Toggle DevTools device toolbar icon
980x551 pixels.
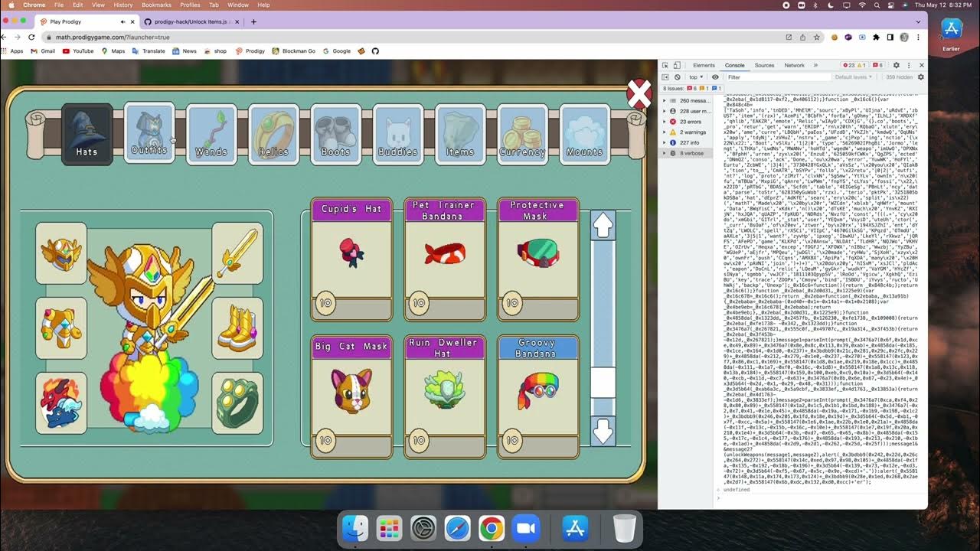[678, 66]
